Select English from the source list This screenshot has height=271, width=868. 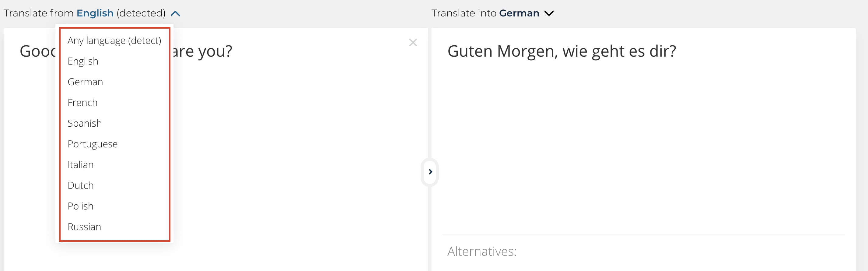coord(83,61)
